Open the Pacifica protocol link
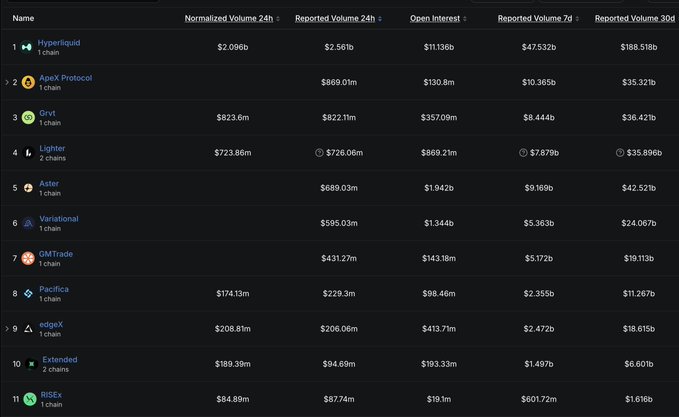This screenshot has width=679, height=417. [54, 289]
